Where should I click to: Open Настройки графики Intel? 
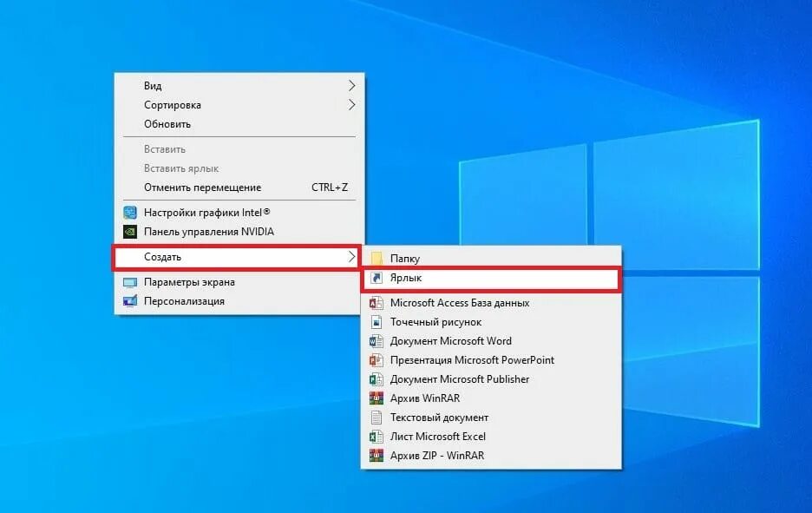coord(239,213)
